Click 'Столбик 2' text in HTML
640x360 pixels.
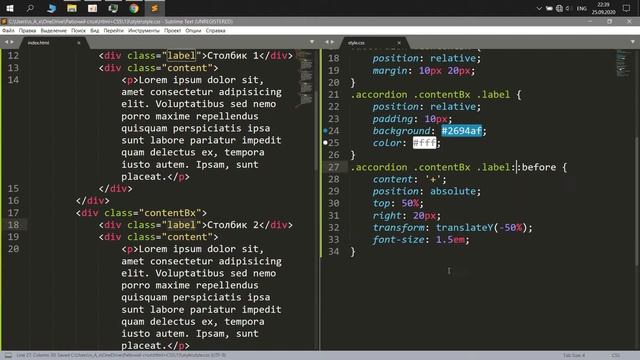click(x=233, y=225)
